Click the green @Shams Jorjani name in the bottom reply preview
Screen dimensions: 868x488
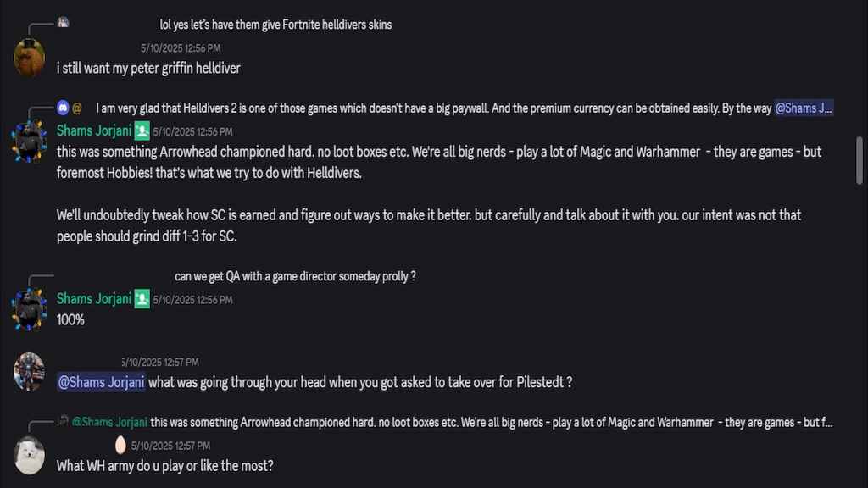109,422
